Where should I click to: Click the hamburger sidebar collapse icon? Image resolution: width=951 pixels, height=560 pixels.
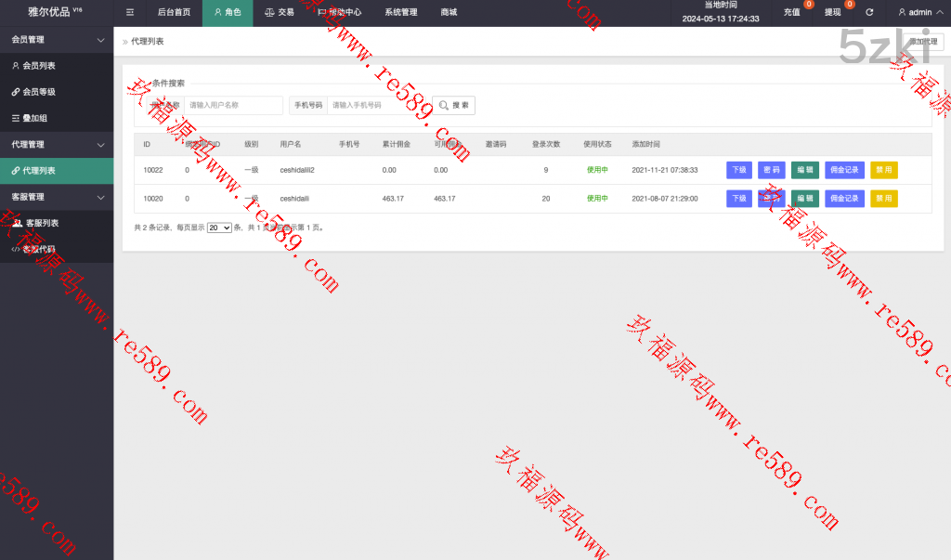pyautogui.click(x=130, y=13)
